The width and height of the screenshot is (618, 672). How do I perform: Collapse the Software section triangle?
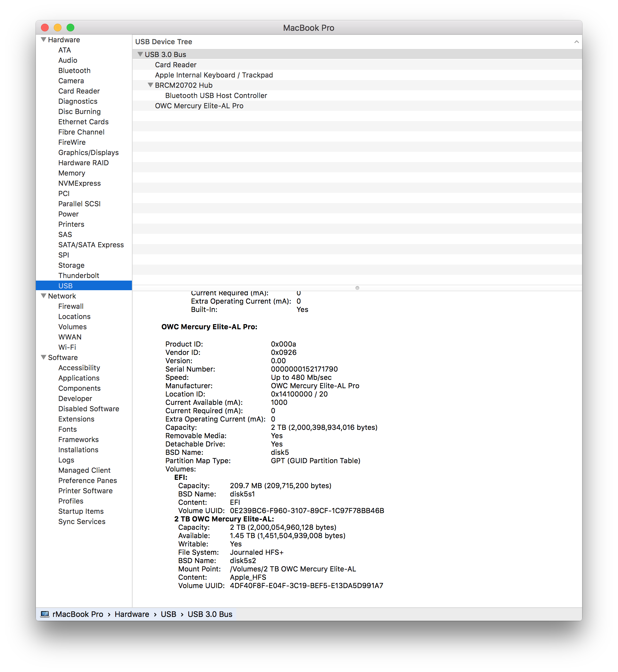click(x=44, y=357)
